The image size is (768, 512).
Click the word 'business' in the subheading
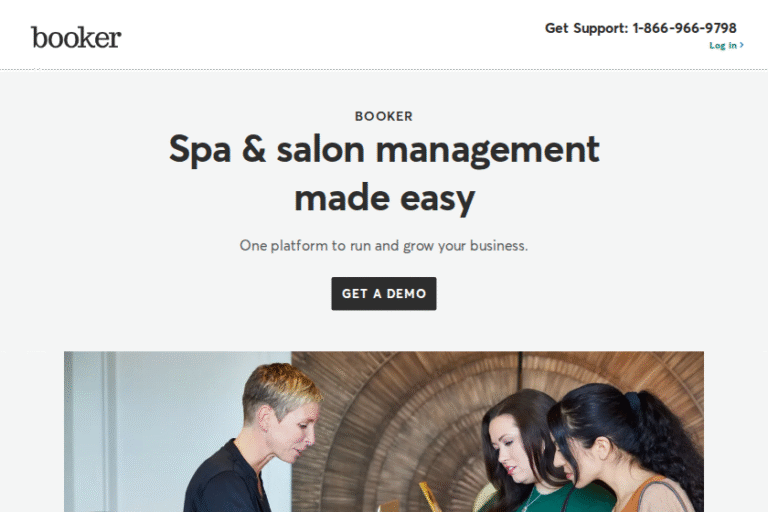tap(497, 245)
